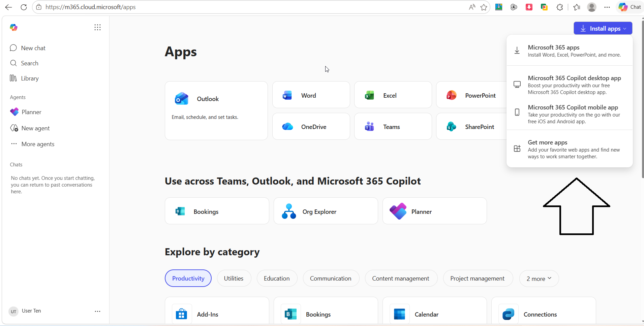Click the UT user avatar
Viewport: 644px width, 326px height.
pos(13,311)
